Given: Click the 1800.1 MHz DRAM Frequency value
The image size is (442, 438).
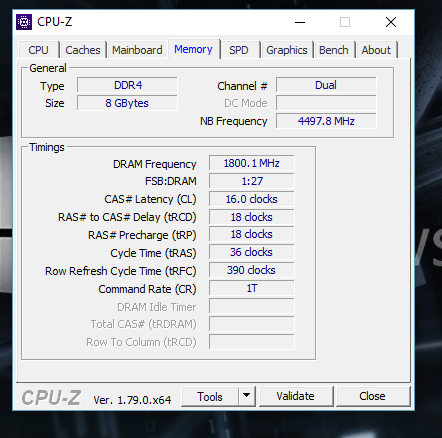Looking at the screenshot, I should point(252,163).
